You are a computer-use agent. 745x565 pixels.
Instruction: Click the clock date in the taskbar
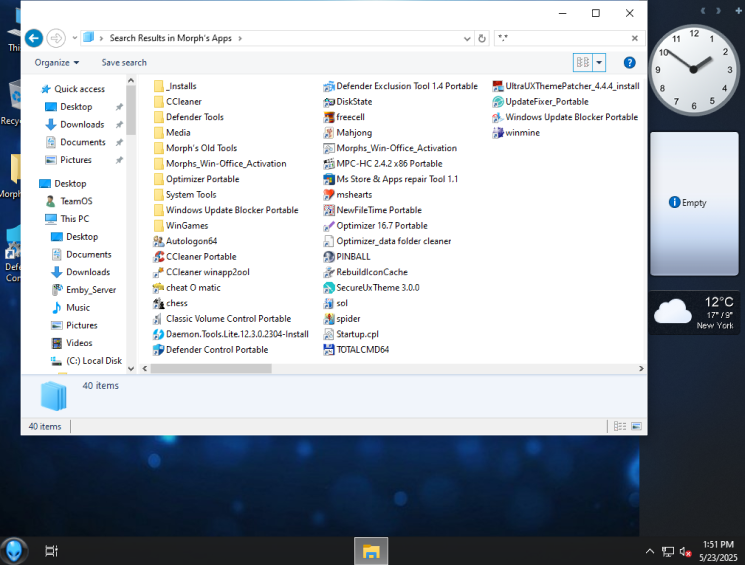coord(718,557)
